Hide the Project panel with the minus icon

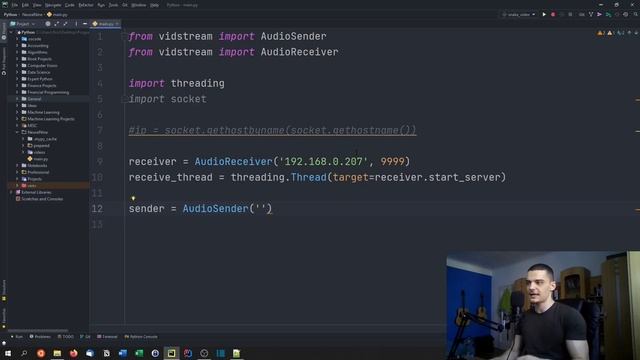pos(84,24)
